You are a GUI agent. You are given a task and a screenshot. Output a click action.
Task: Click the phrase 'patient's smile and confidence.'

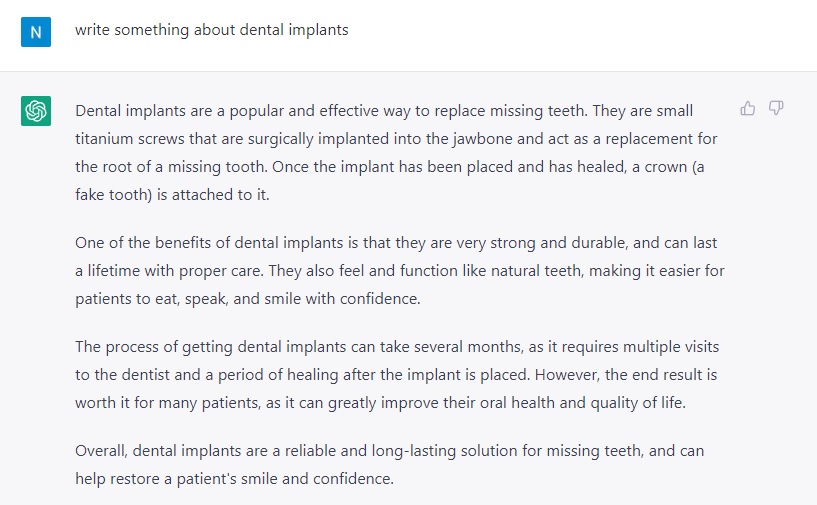(285, 479)
